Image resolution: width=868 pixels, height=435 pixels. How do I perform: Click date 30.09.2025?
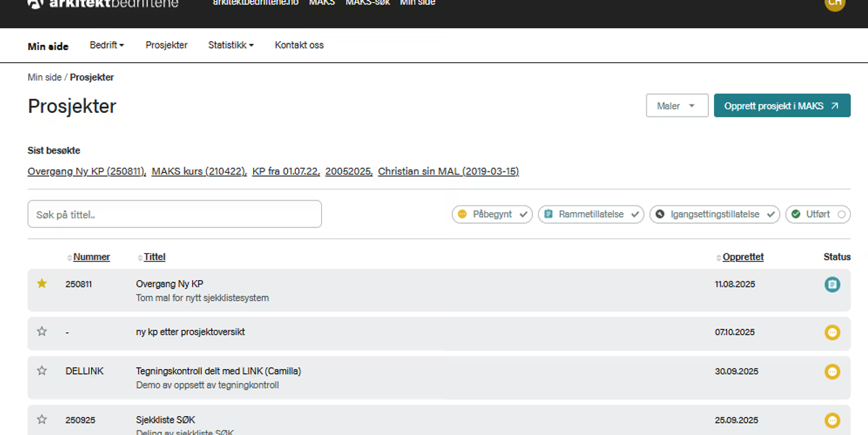coord(736,371)
